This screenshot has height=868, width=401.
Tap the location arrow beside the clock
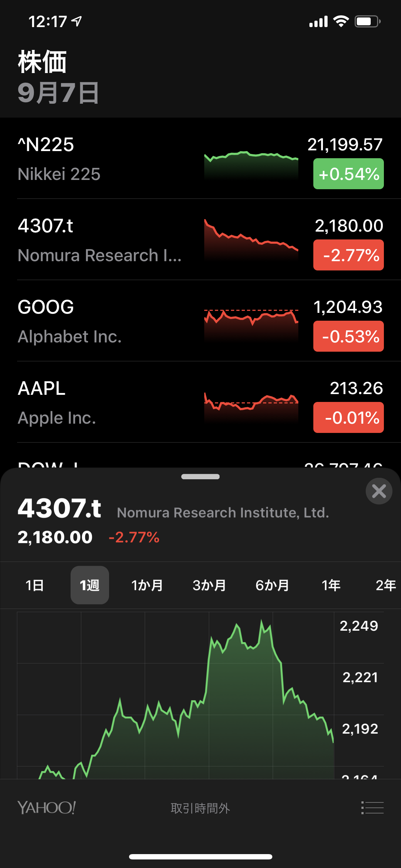77,21
